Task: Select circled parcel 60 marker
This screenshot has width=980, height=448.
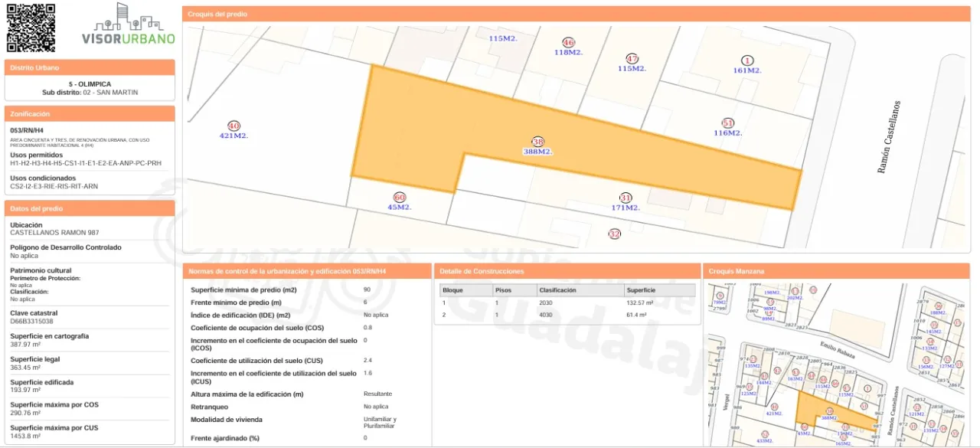Action: (x=399, y=198)
